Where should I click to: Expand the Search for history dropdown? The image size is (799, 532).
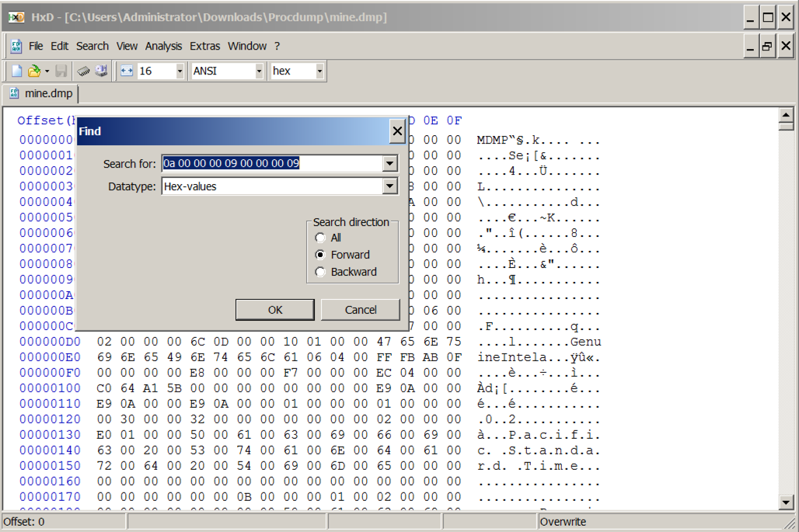[390, 163]
